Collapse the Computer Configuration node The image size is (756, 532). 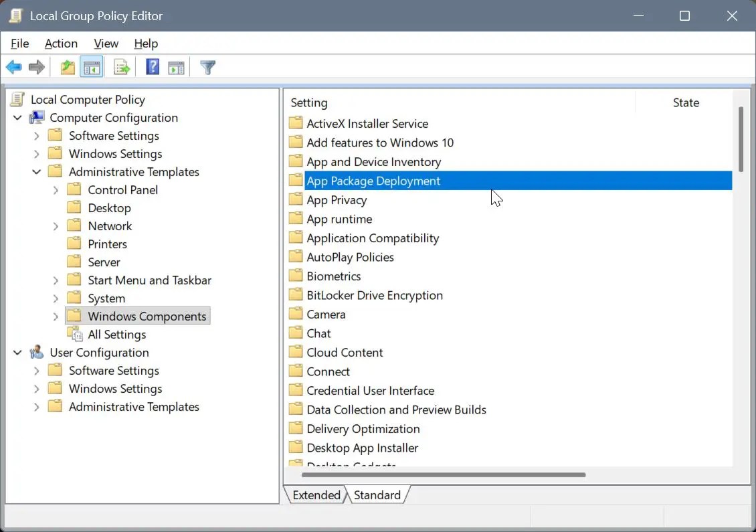click(x=17, y=118)
